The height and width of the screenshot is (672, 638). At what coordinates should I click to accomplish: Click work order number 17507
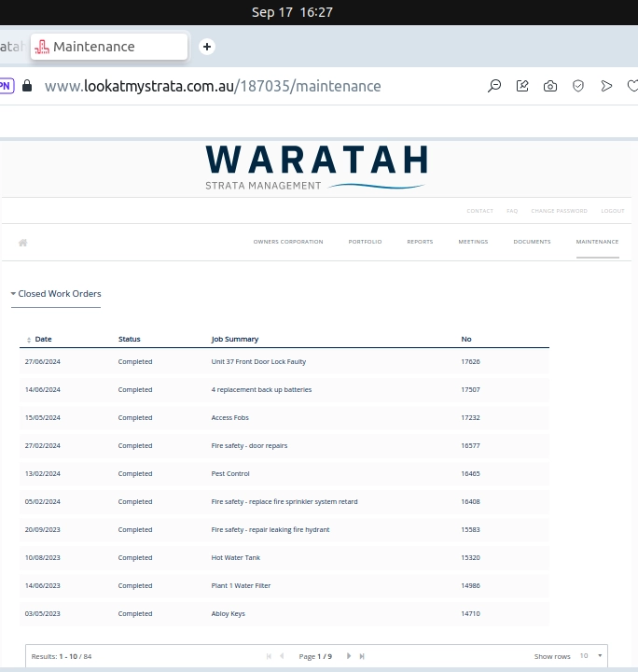(x=471, y=389)
